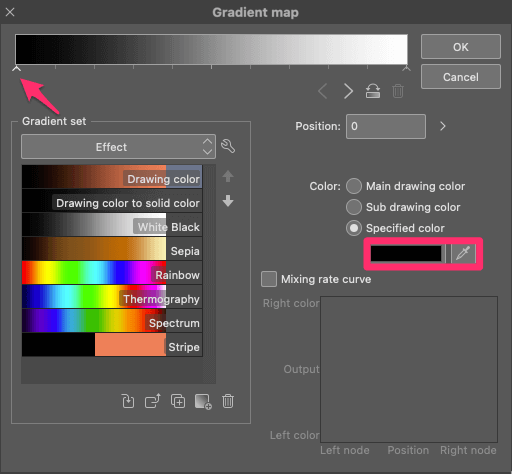Choose the Main drawing color radio button

354,186
